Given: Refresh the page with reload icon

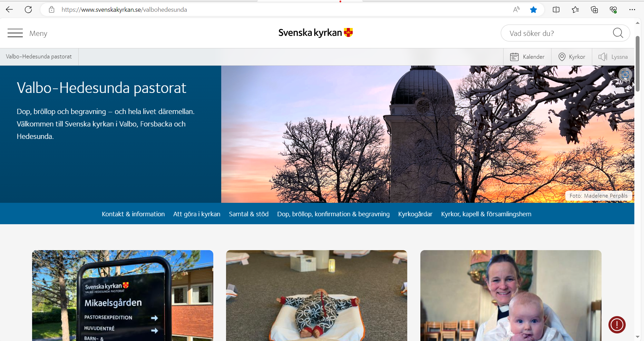Looking at the screenshot, I should 28,10.
